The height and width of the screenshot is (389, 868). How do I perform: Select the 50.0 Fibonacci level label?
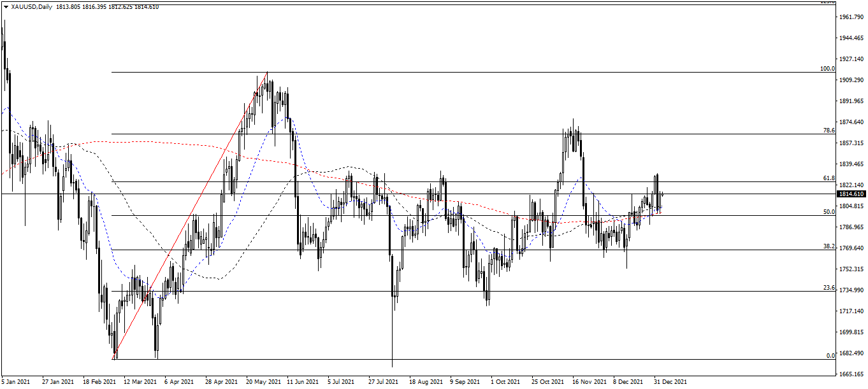pos(828,211)
